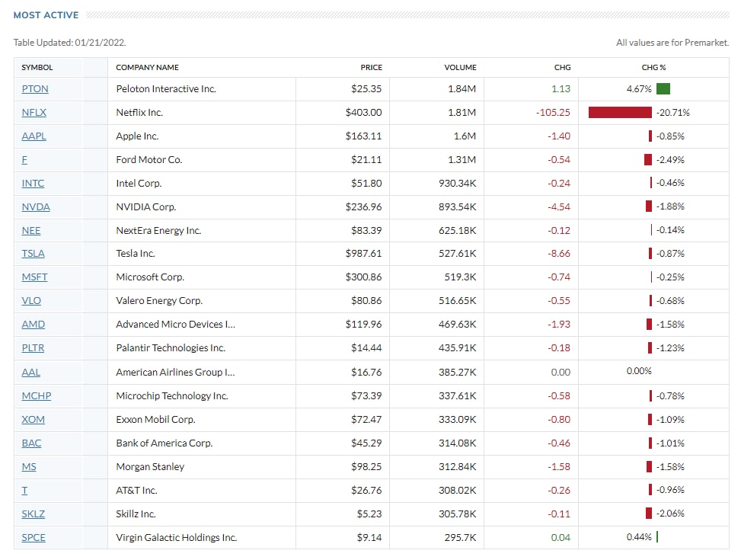Select Ford Motor Co. company name

coord(149,160)
